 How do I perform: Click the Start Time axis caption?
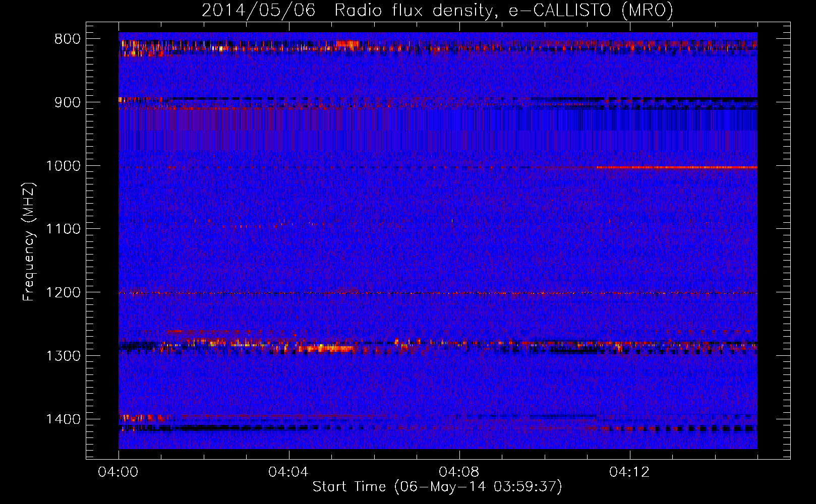point(437,487)
